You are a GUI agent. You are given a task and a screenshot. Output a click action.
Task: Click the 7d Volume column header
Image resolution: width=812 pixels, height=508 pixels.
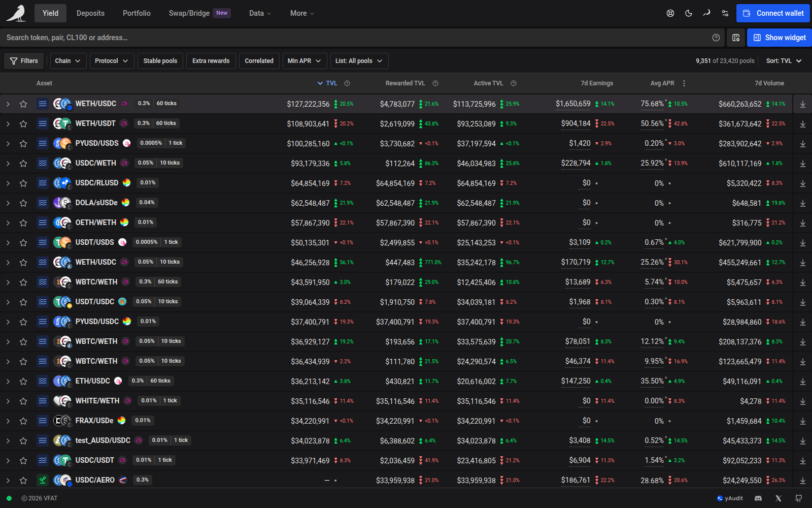(769, 83)
